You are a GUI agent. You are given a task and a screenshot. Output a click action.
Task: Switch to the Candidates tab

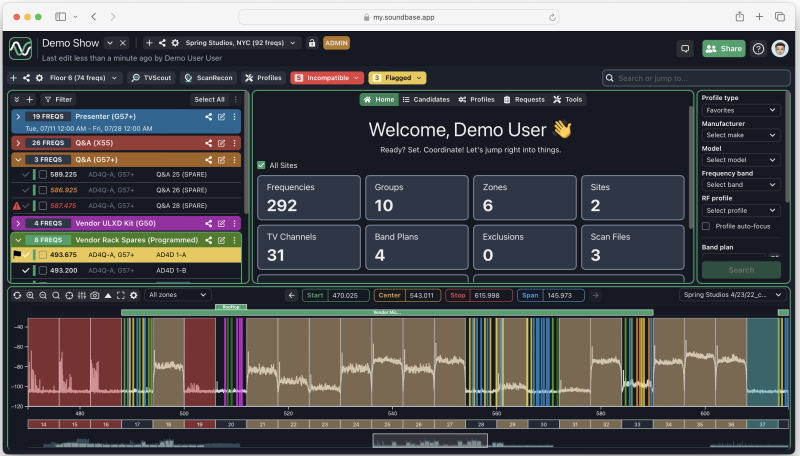pos(425,100)
